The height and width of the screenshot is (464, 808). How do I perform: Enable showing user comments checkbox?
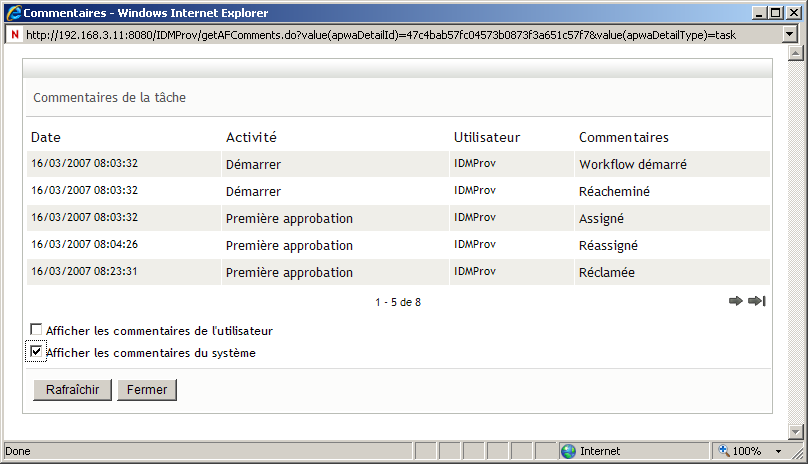coord(37,330)
